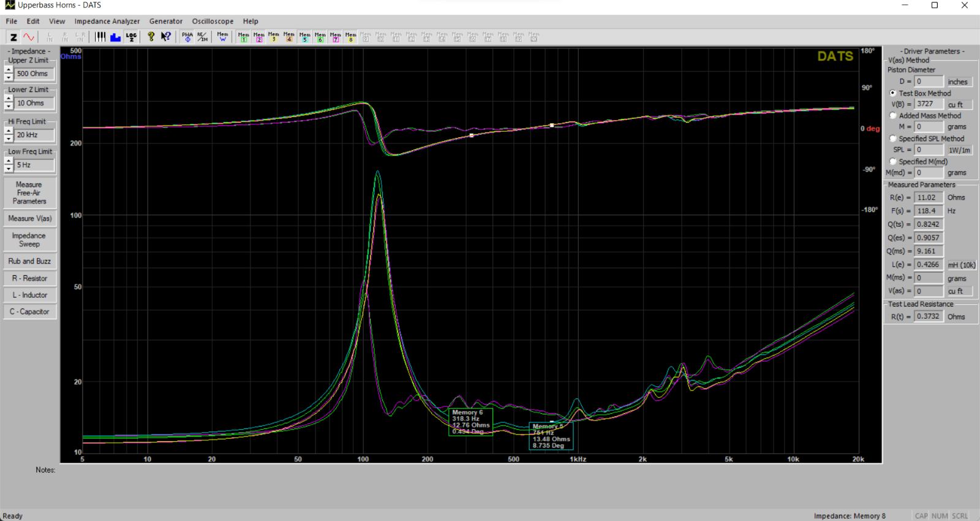Click the added mass M input field

click(929, 127)
